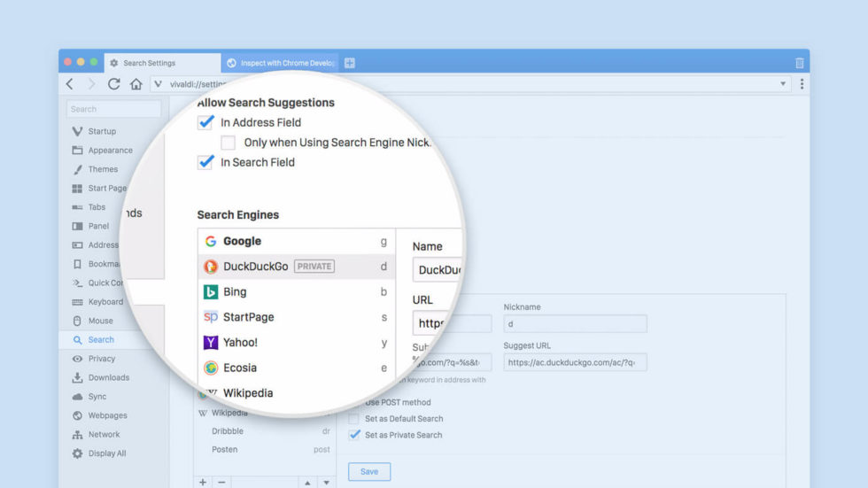The image size is (868, 488).
Task: Select StartPage search engine row
Action: pyautogui.click(x=296, y=318)
